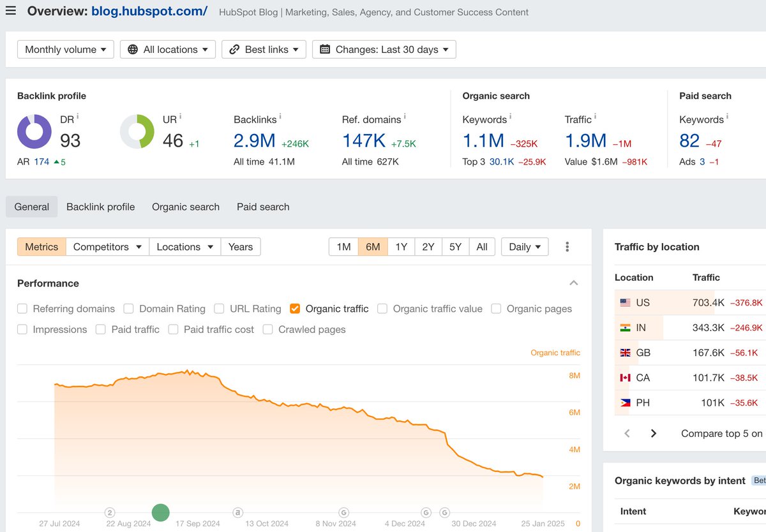Open the hamburger navigation menu
This screenshot has height=532, width=766.
(11, 10)
